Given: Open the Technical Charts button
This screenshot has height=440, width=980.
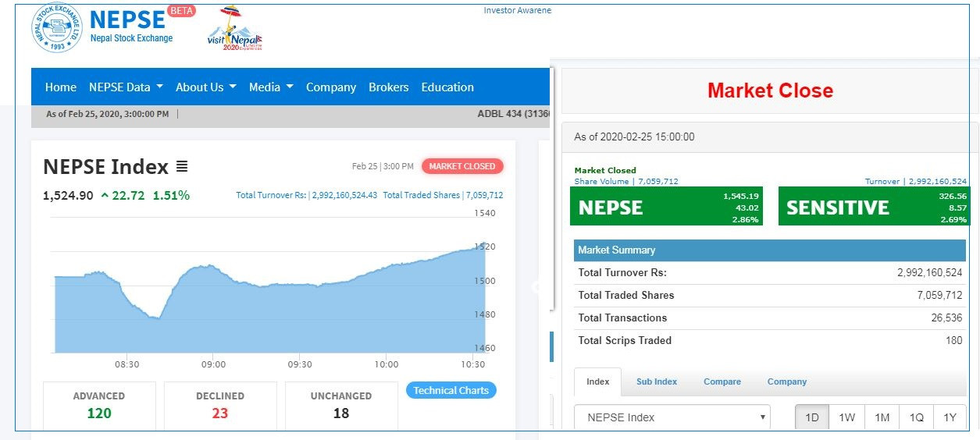Looking at the screenshot, I should point(451,390).
